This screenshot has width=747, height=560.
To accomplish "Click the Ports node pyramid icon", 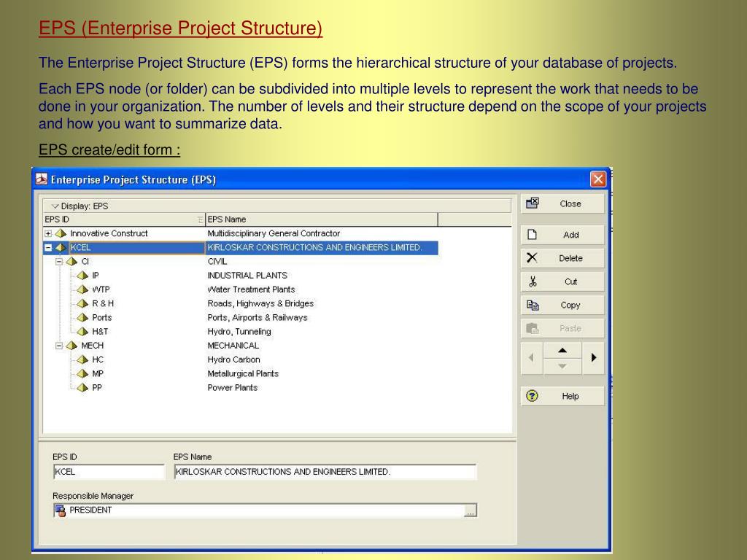I will pyautogui.click(x=82, y=318).
